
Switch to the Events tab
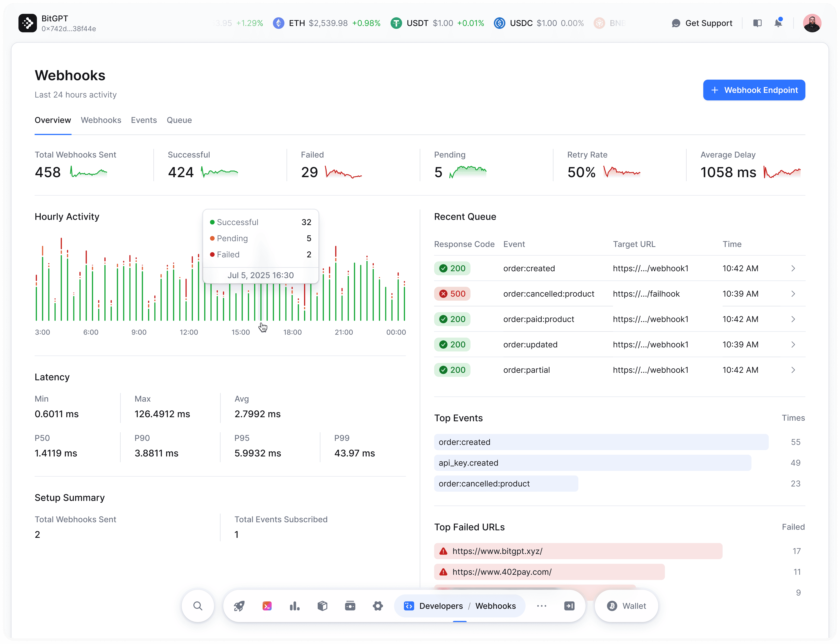(144, 120)
